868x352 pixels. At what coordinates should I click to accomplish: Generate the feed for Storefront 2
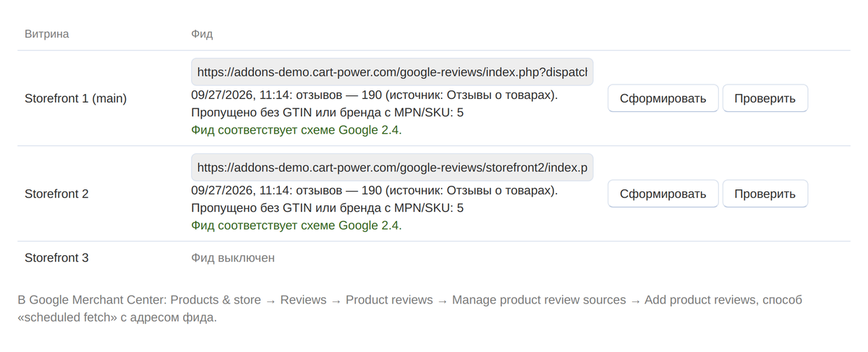coord(663,194)
